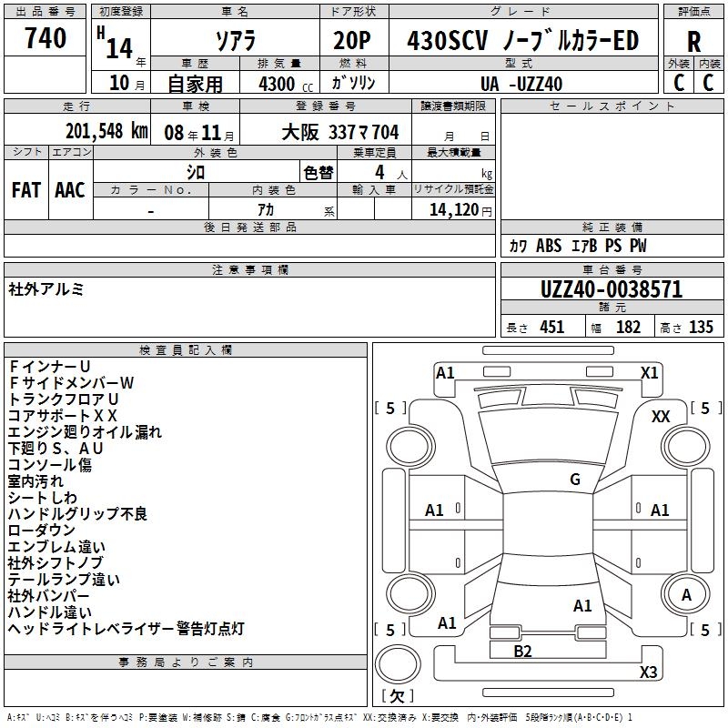Click registration number "大阪 337 マ 704"

[340, 132]
